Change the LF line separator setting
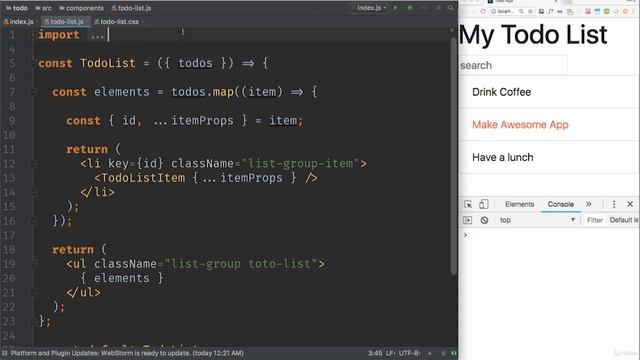This screenshot has height=360, width=640. tap(390, 353)
